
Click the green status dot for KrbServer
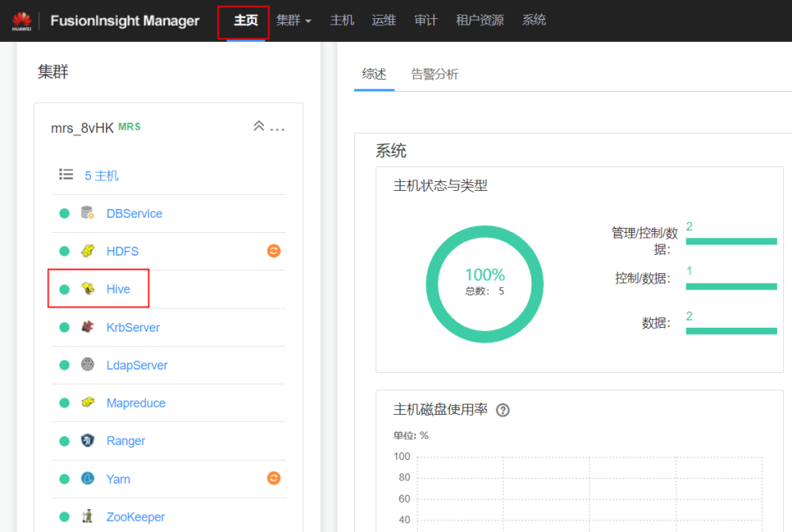[x=64, y=327]
